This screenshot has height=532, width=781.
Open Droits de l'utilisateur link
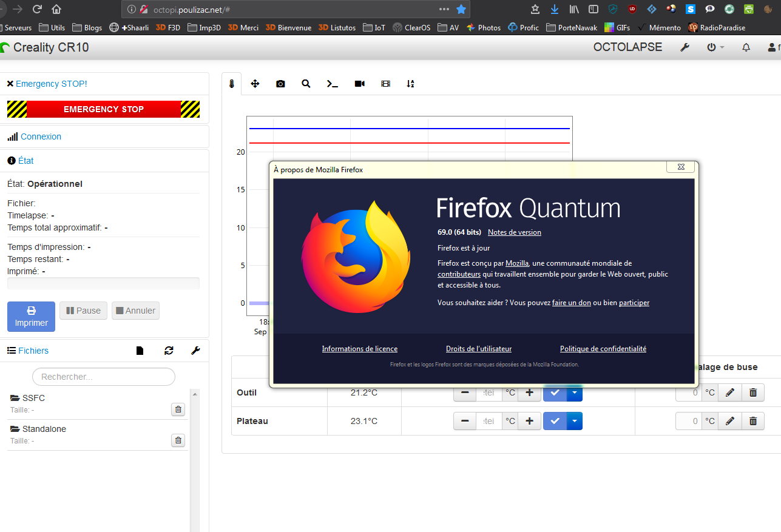coord(479,349)
